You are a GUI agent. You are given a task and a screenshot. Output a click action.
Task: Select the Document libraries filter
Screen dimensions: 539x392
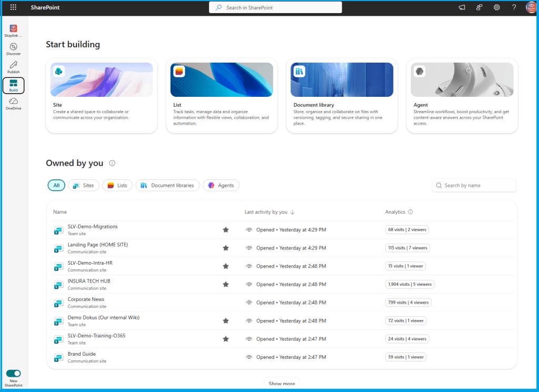click(167, 185)
